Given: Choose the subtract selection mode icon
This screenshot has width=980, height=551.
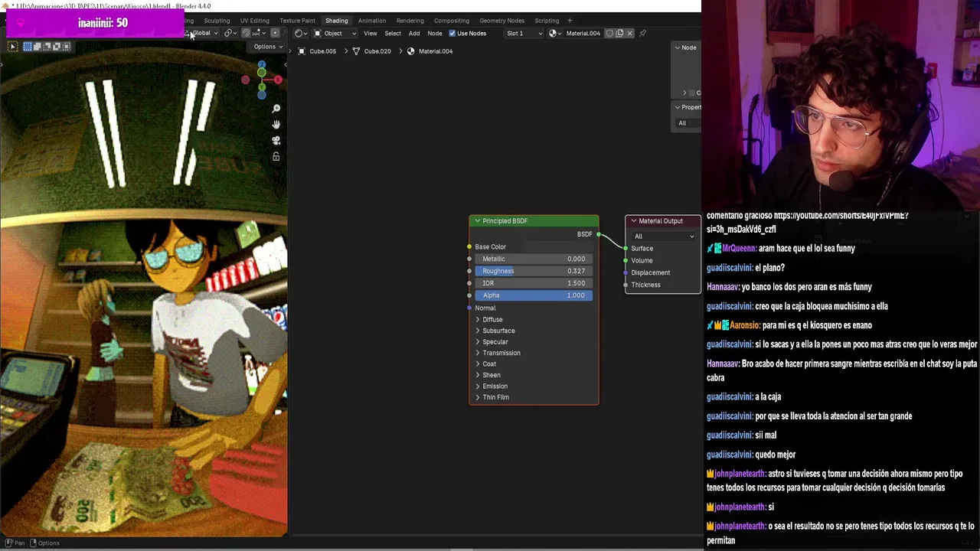Looking at the screenshot, I should [x=47, y=47].
